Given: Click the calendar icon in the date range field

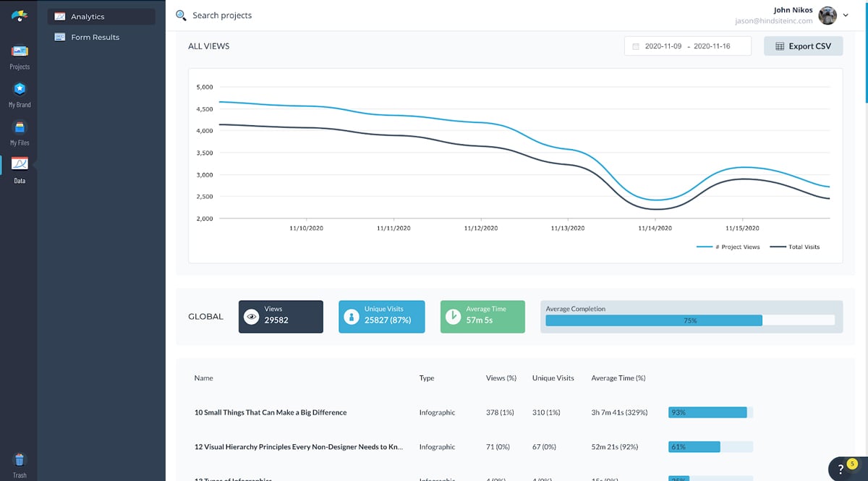Looking at the screenshot, I should (x=635, y=46).
